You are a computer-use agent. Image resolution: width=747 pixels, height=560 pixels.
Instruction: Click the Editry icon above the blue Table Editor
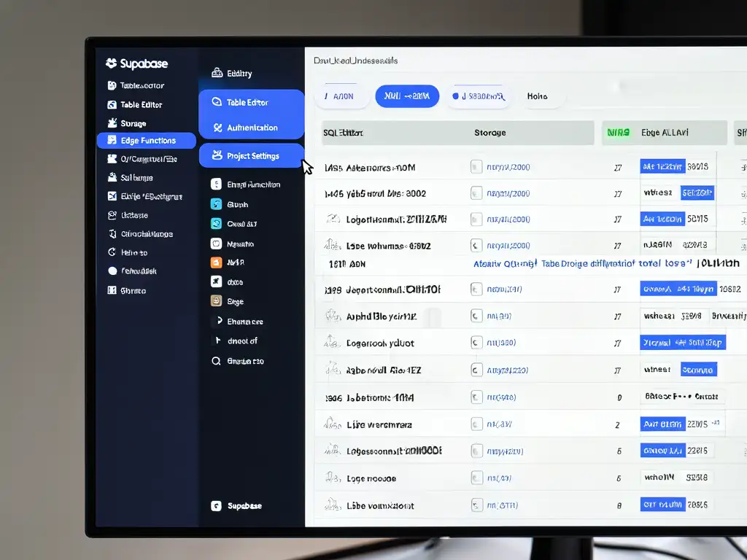pos(217,73)
